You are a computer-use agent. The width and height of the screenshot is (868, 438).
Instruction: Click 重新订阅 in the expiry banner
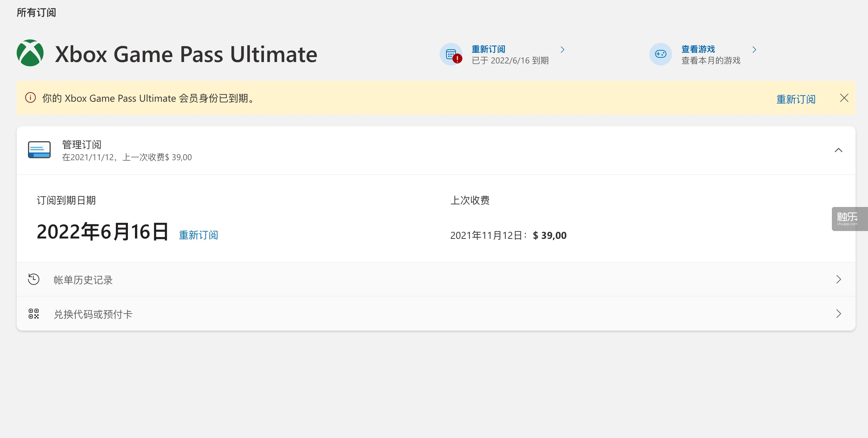[x=796, y=99]
